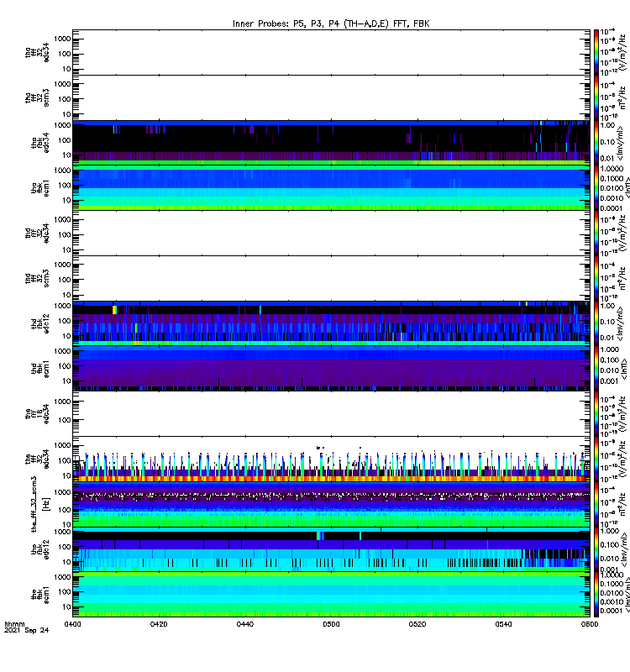Viewport: 630px width, 672px height.
Task: Click the 0540 time axis label
Action: click(x=503, y=624)
